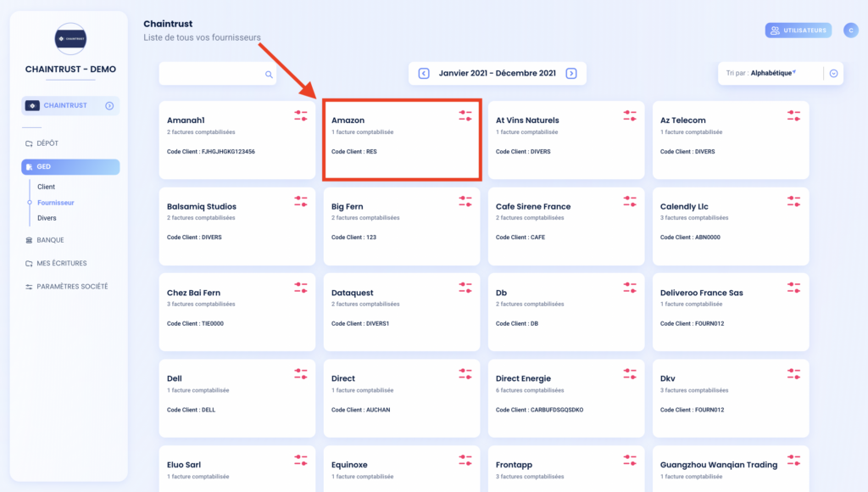
Task: Go to previous year period arrow
Action: click(x=424, y=73)
